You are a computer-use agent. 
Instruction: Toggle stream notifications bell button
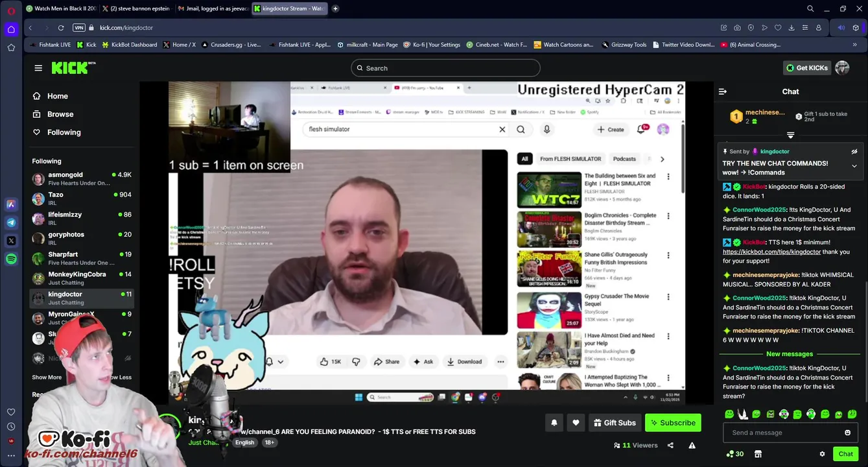pyautogui.click(x=554, y=423)
